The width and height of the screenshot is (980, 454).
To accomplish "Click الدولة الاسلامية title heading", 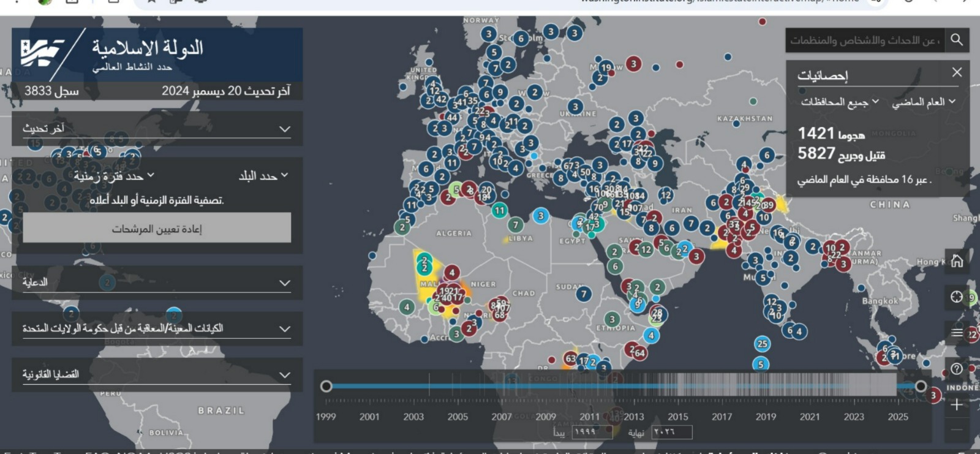I will [148, 47].
